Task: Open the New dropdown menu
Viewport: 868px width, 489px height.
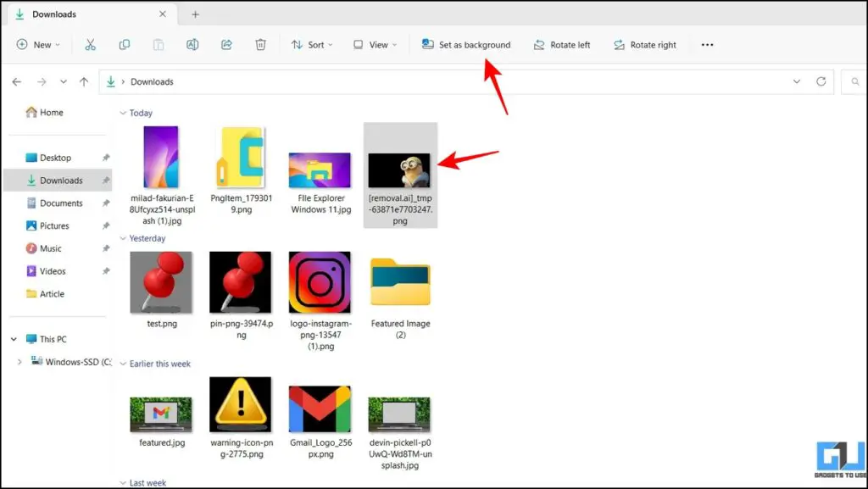Action: [x=38, y=44]
